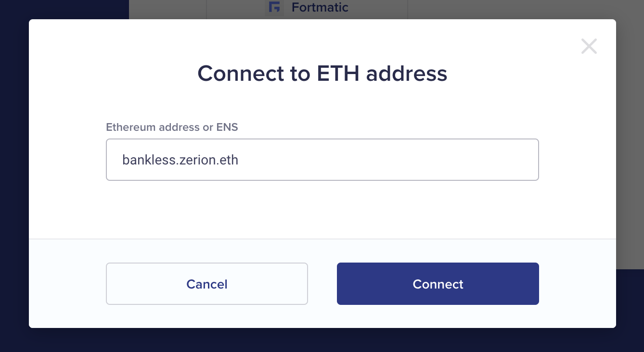Close the Connect to ETH address dialog
This screenshot has width=644, height=352.
coord(589,47)
